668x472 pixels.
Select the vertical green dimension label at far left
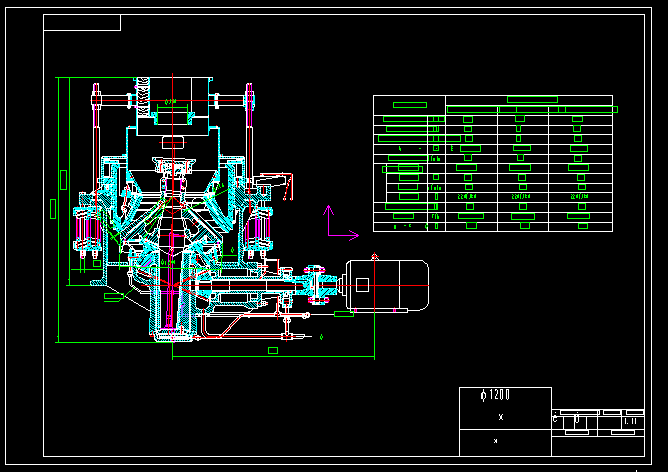coord(52,208)
